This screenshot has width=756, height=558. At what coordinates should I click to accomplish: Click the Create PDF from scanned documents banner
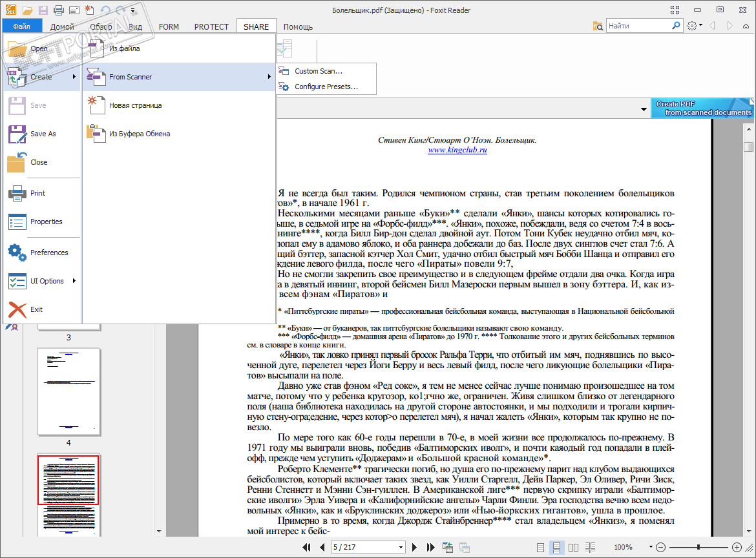click(x=702, y=108)
